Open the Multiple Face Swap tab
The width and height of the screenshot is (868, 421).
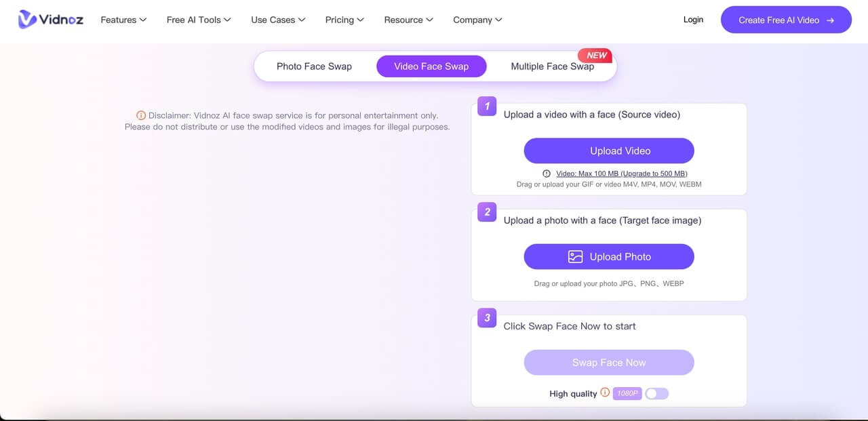(552, 66)
